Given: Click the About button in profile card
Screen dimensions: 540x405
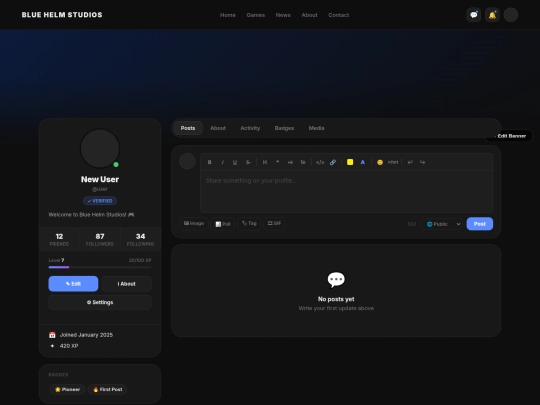Looking at the screenshot, I should click(126, 284).
